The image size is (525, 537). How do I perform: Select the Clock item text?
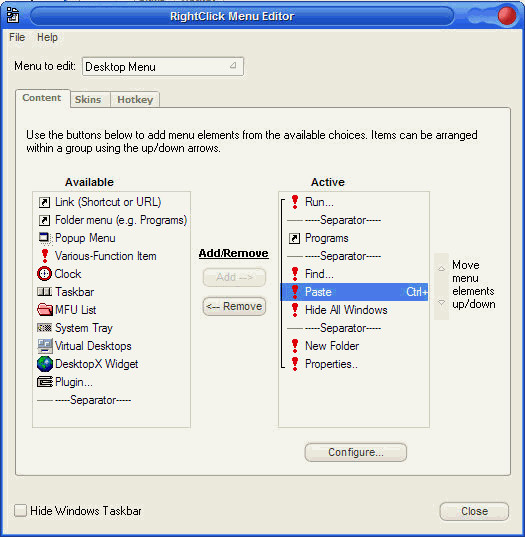(68, 274)
